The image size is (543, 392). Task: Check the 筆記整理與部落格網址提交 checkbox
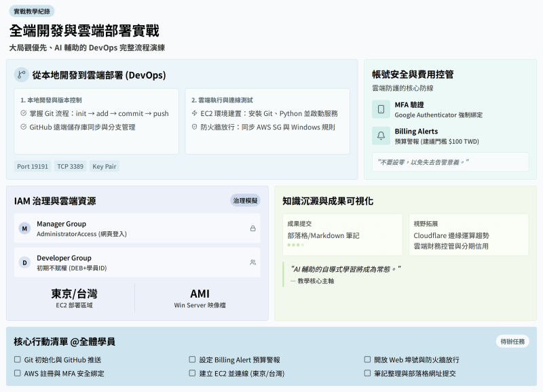367,373
